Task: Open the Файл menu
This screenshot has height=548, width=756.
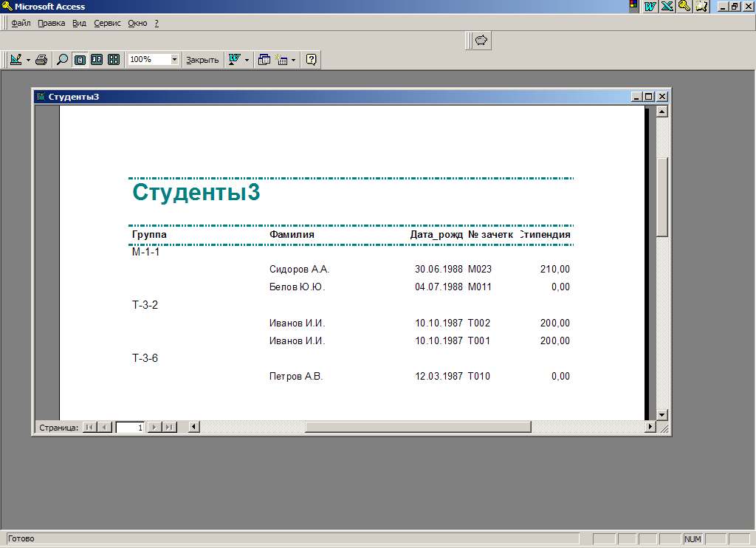Action: [x=21, y=23]
